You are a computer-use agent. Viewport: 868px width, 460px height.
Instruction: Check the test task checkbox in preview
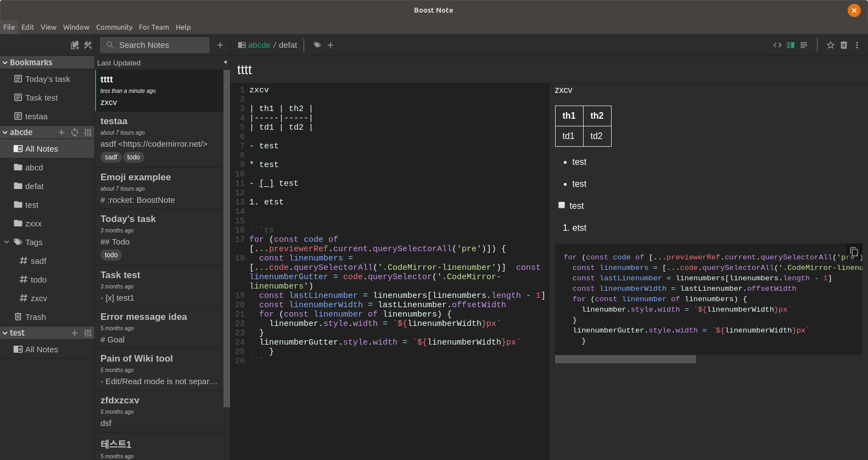[x=562, y=205]
